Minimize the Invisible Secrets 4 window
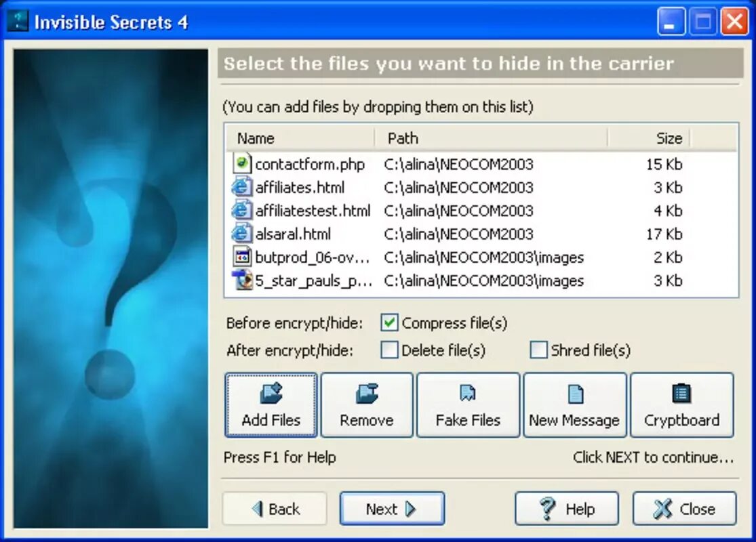This screenshot has height=542, width=756. coord(671,21)
